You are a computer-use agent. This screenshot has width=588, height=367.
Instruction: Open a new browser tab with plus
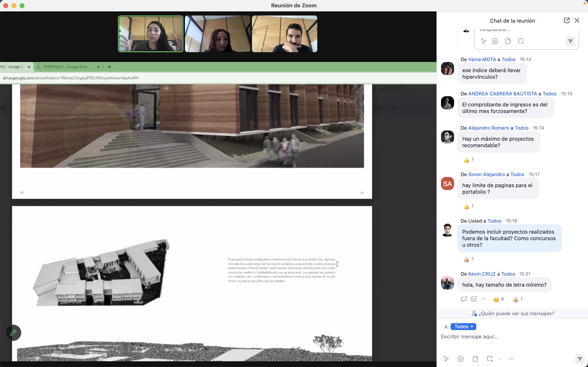[109, 67]
